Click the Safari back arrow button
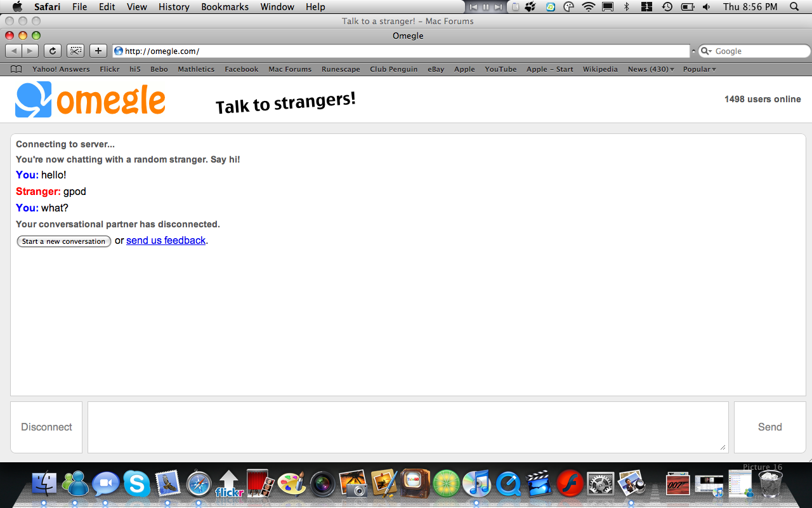This screenshot has height=508, width=812. (x=14, y=51)
